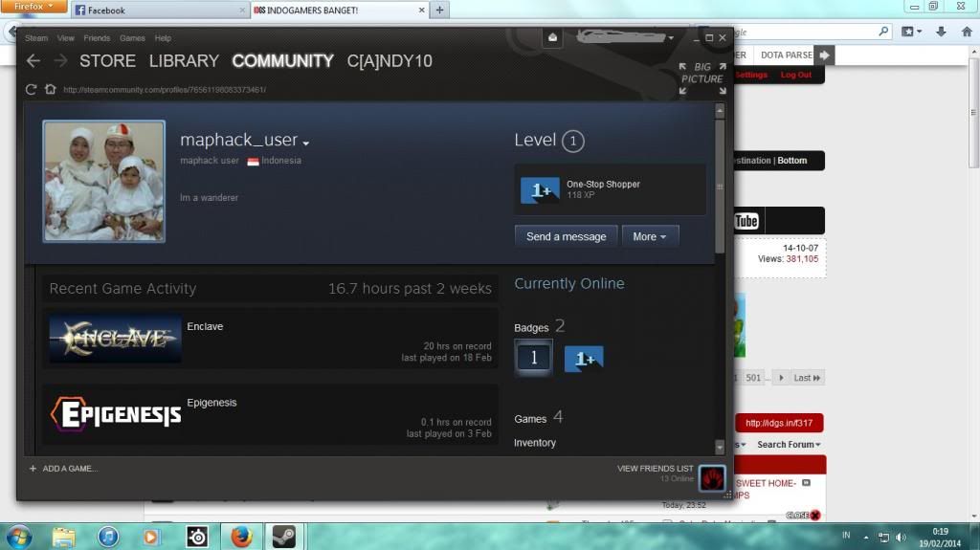Open Windows Media Player in the taskbar
Image resolution: width=980 pixels, height=550 pixels.
coord(151,537)
